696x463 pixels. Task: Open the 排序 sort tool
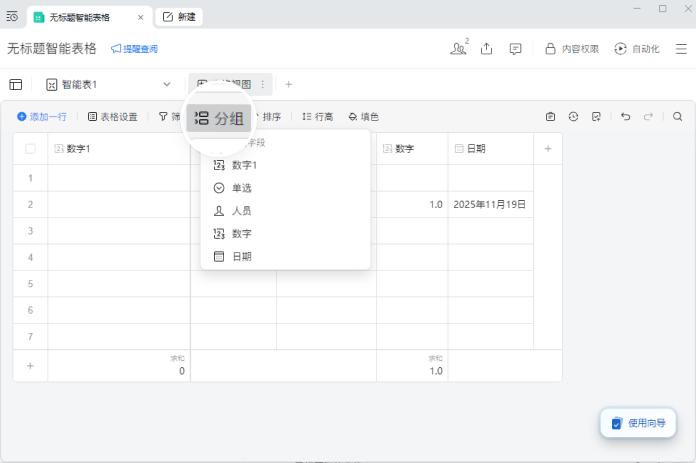coord(268,117)
